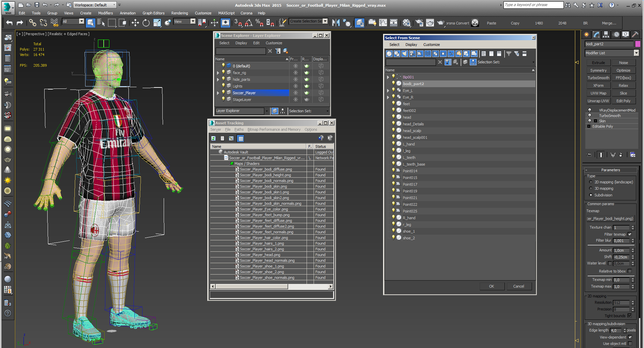Viewport: 644px width, 348px height.
Task: Select Subdivision type radio button
Action: click(591, 195)
